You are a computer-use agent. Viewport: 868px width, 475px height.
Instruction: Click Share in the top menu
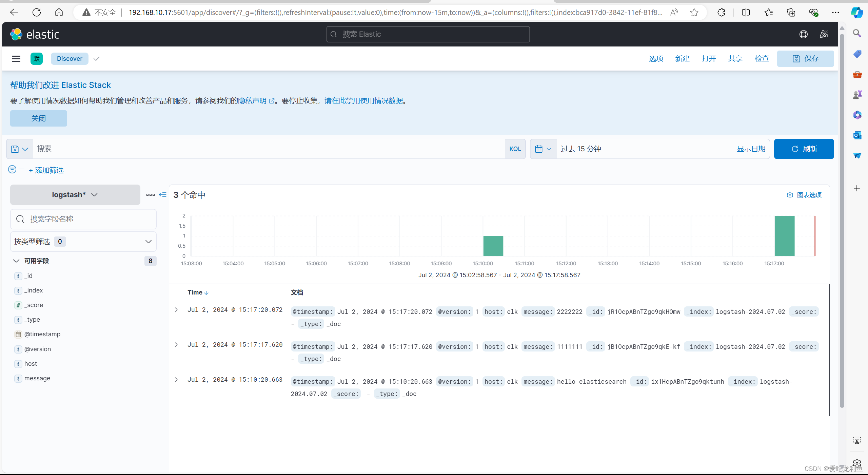point(735,59)
